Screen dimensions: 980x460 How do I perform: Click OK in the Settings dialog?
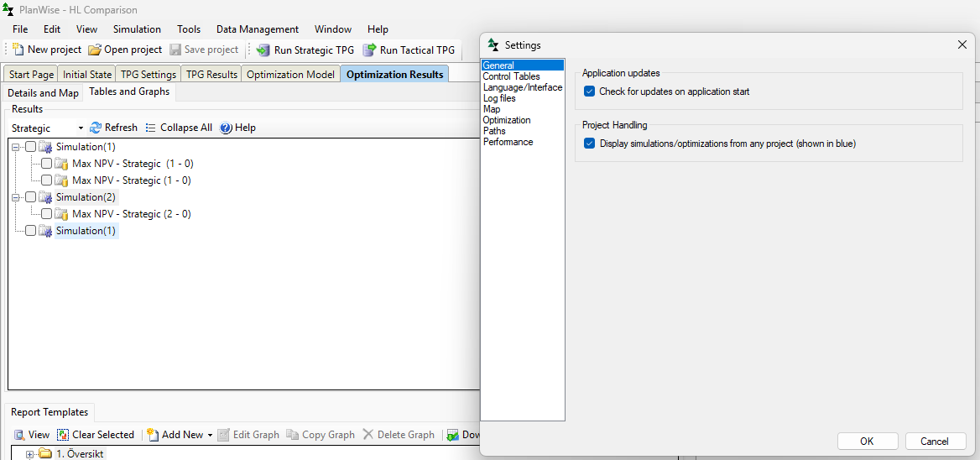point(867,442)
